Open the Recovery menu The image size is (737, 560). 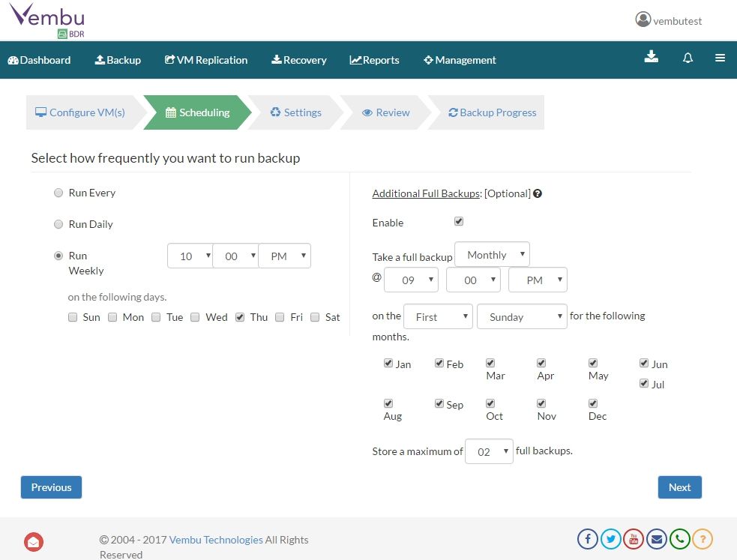click(299, 60)
